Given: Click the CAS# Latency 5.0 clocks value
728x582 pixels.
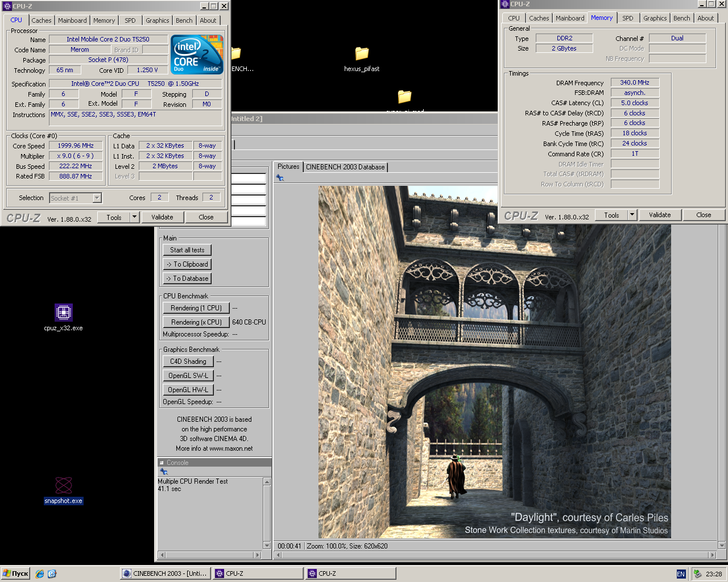Looking at the screenshot, I should tap(635, 103).
